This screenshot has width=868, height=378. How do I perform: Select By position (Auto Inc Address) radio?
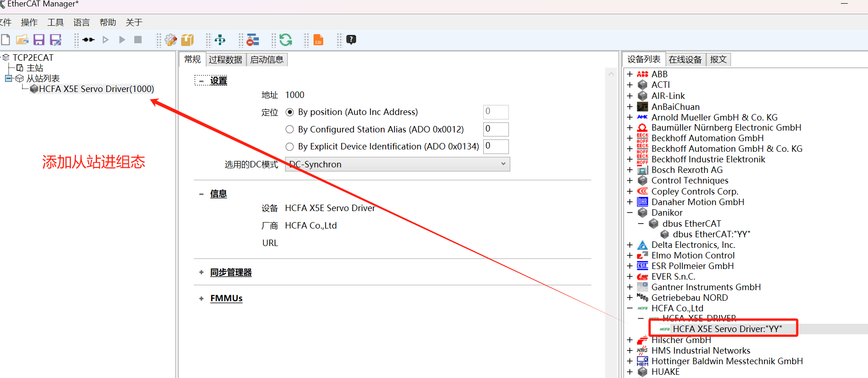pyautogui.click(x=290, y=112)
